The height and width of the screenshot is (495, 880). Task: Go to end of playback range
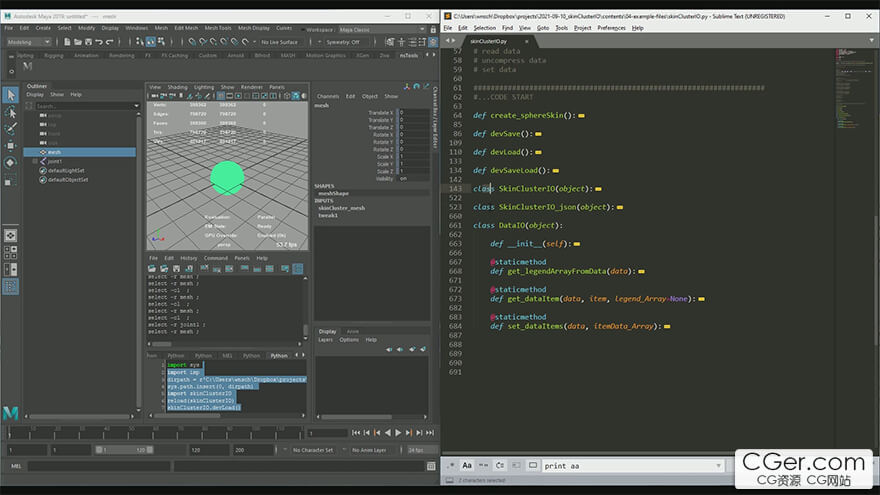point(430,433)
